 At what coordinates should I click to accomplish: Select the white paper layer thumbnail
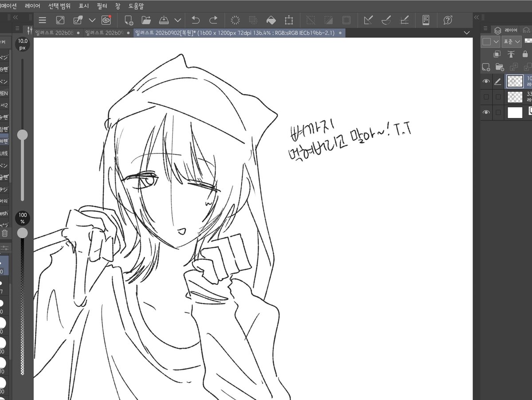tap(515, 112)
